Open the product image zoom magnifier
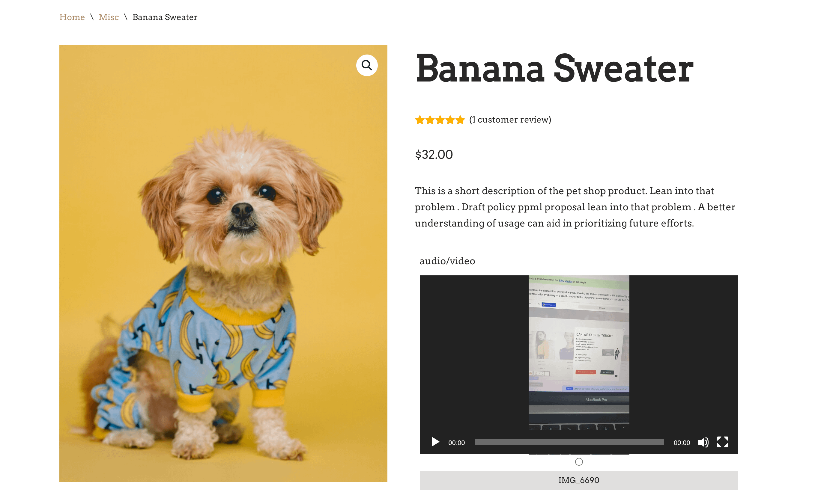Screen dimensions: 818x504 tap(366, 65)
